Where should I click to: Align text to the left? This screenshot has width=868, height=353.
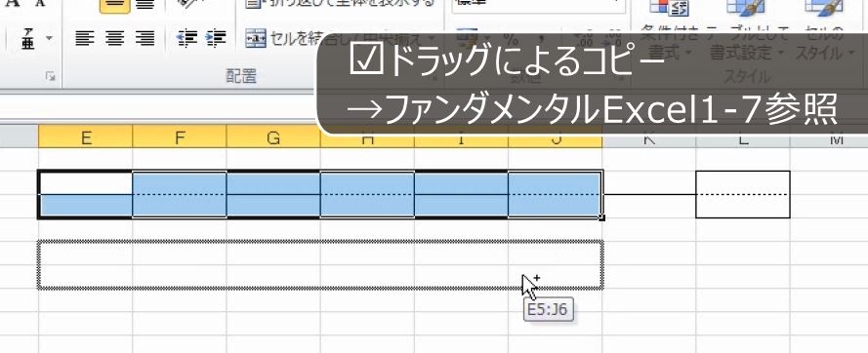point(85,38)
